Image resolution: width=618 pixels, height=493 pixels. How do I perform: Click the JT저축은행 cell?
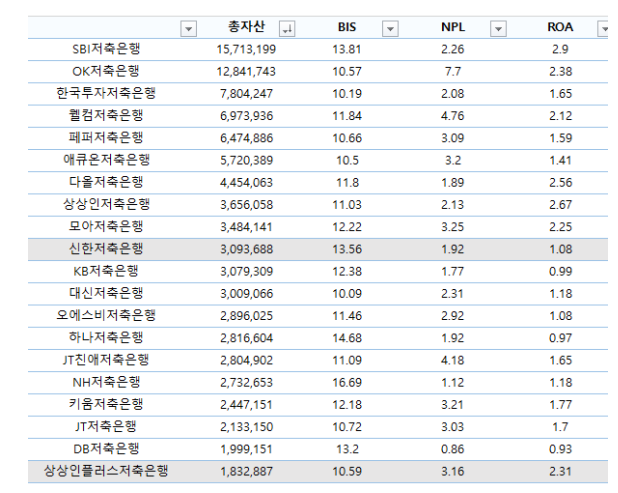point(106,426)
